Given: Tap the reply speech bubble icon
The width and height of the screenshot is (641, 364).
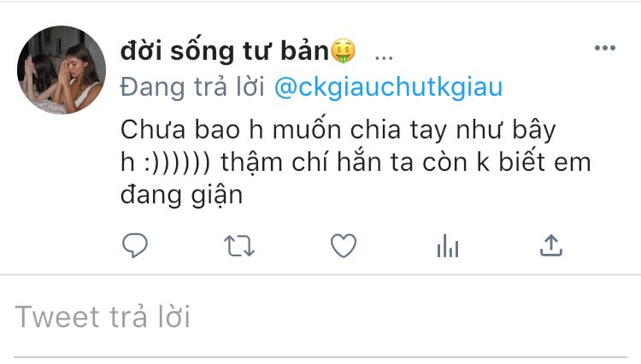Looking at the screenshot, I should (135, 245).
